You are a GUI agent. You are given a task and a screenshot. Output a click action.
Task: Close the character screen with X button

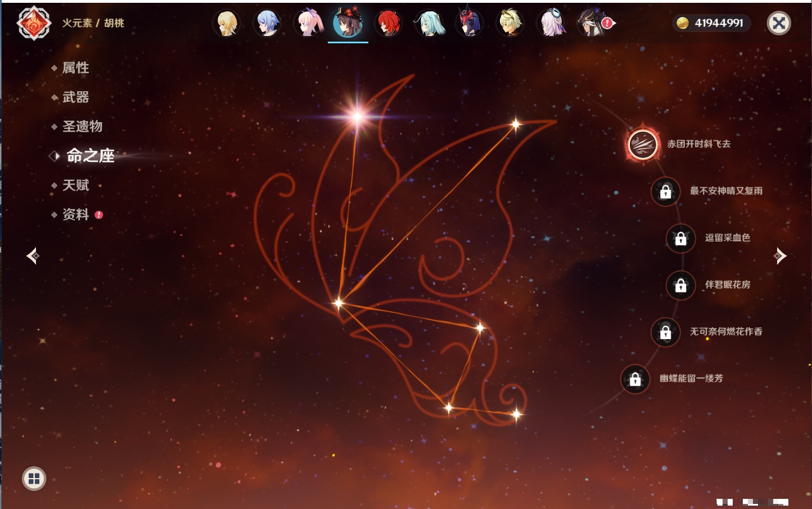(779, 23)
